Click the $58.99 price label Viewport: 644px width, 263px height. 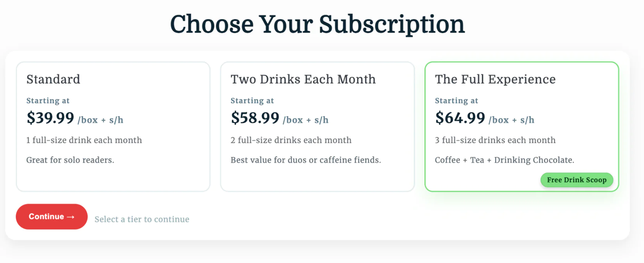click(x=255, y=118)
